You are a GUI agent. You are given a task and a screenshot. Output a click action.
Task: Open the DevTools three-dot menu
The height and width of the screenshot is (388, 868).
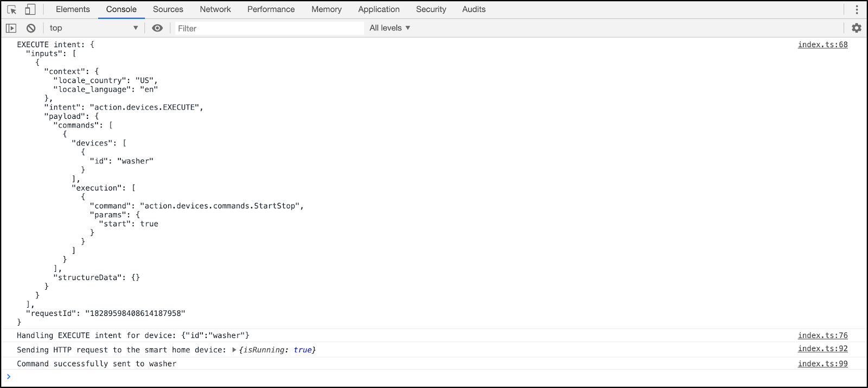(857, 10)
